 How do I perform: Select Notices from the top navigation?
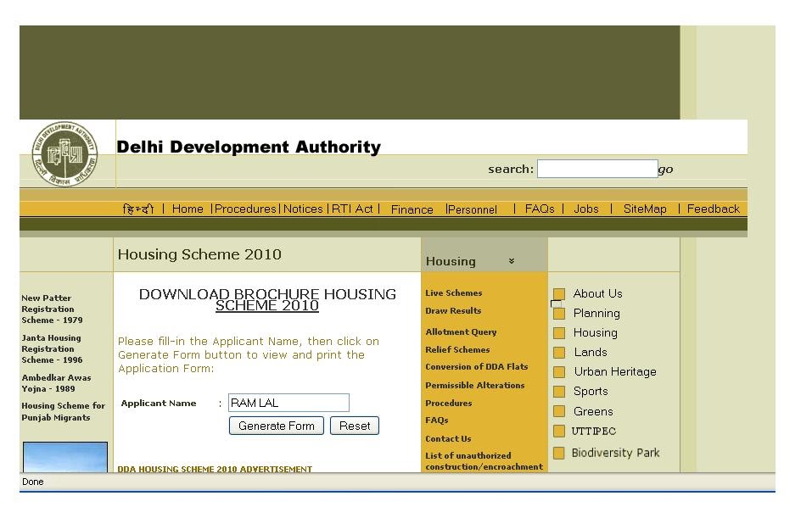(x=303, y=209)
